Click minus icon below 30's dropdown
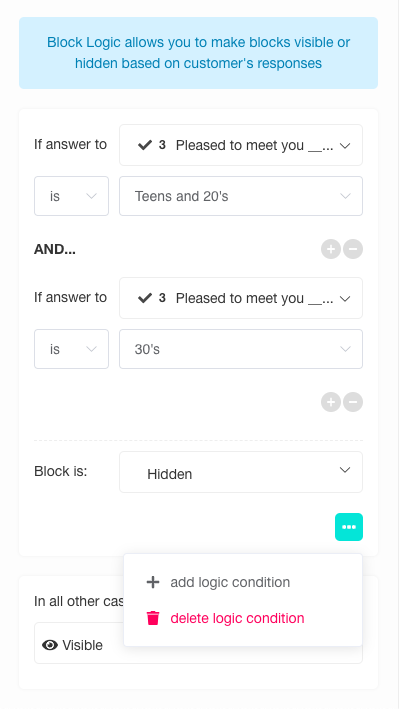Image resolution: width=399 pixels, height=709 pixels. [353, 402]
